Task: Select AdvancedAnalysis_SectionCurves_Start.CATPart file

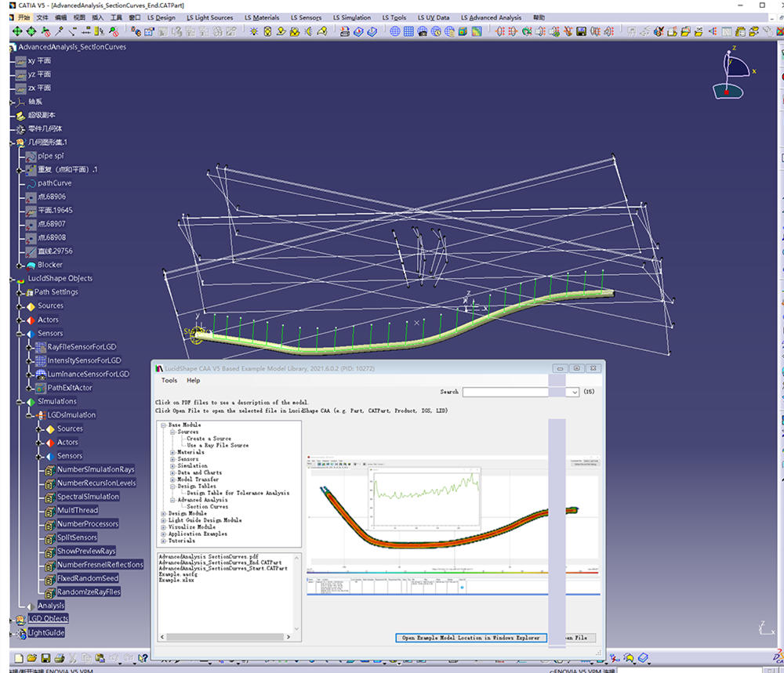Action: tap(223, 569)
